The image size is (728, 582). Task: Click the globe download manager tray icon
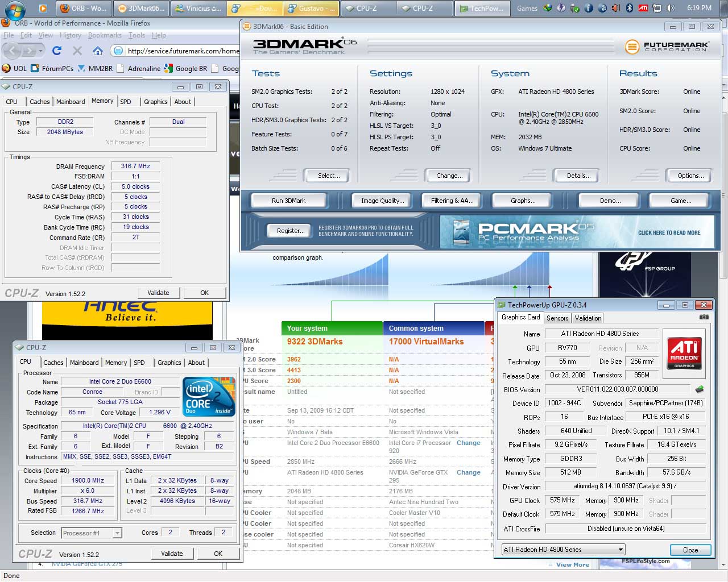tap(547, 8)
